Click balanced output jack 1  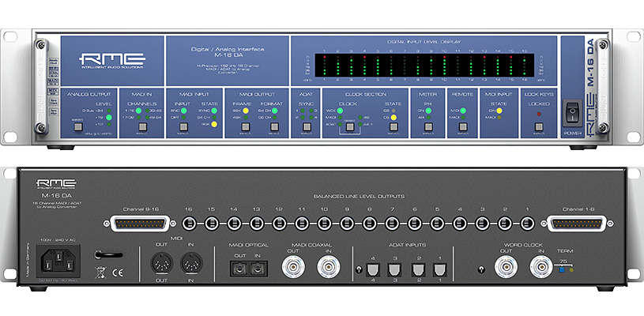527,224
